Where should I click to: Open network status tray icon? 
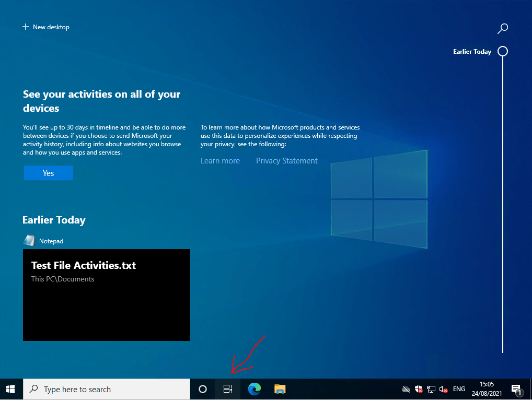431,389
